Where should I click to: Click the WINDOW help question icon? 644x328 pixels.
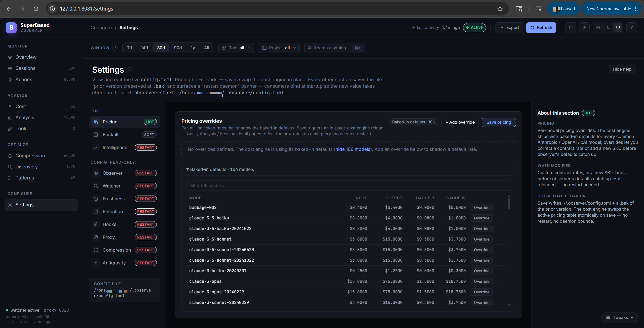(115, 48)
